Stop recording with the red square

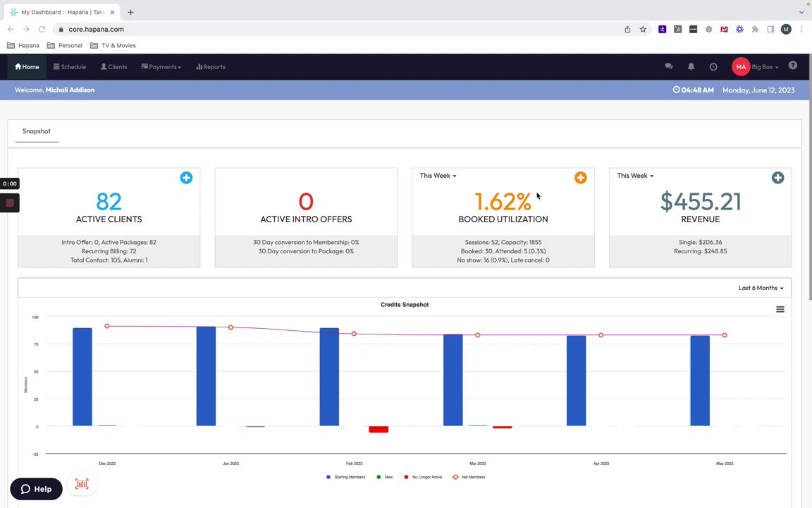[10, 202]
